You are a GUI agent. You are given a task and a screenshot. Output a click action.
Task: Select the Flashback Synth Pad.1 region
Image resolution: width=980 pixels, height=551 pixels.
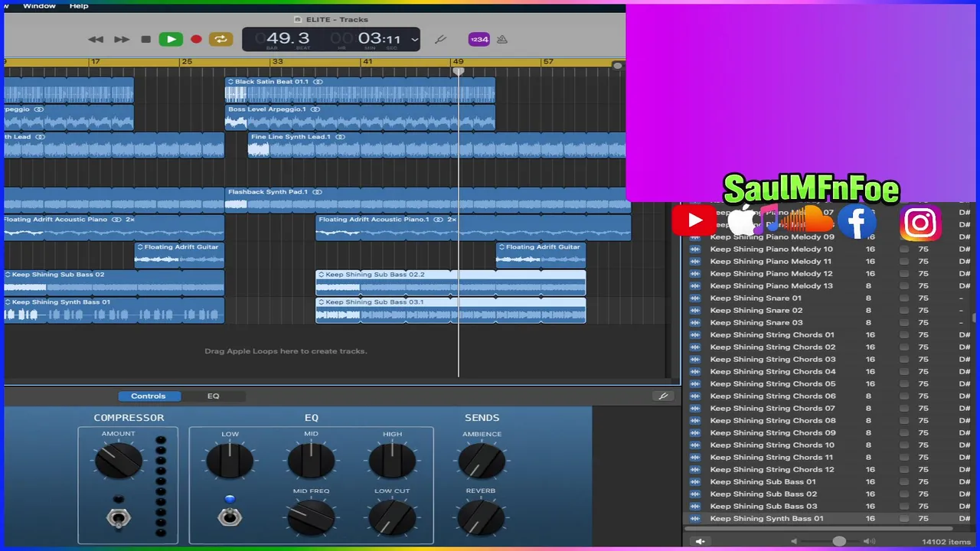(x=427, y=200)
